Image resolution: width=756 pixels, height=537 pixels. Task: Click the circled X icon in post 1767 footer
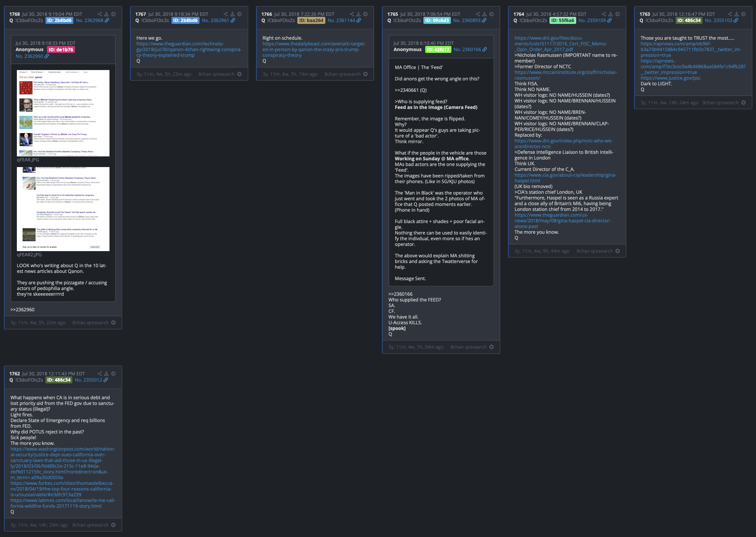(239, 74)
